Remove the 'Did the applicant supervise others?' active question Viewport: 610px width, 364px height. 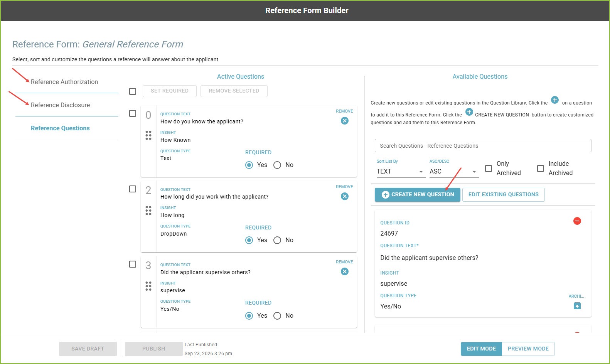[x=345, y=271]
